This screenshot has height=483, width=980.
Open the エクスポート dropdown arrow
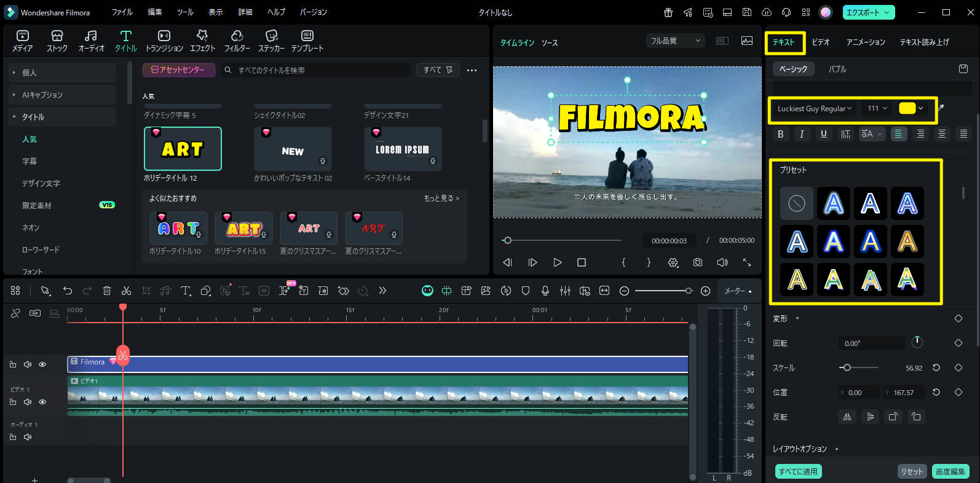(x=887, y=12)
